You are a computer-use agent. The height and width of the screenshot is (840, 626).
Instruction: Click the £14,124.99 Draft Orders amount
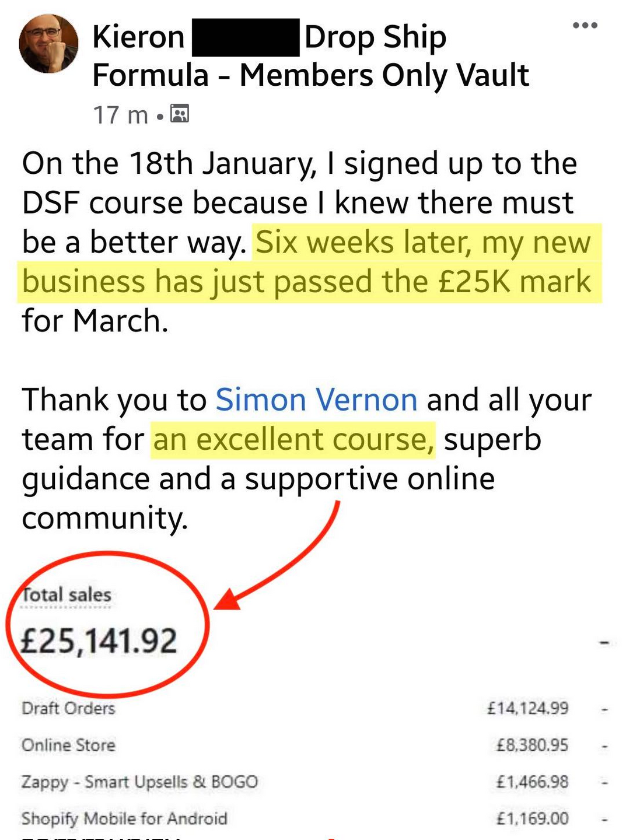[x=528, y=708]
